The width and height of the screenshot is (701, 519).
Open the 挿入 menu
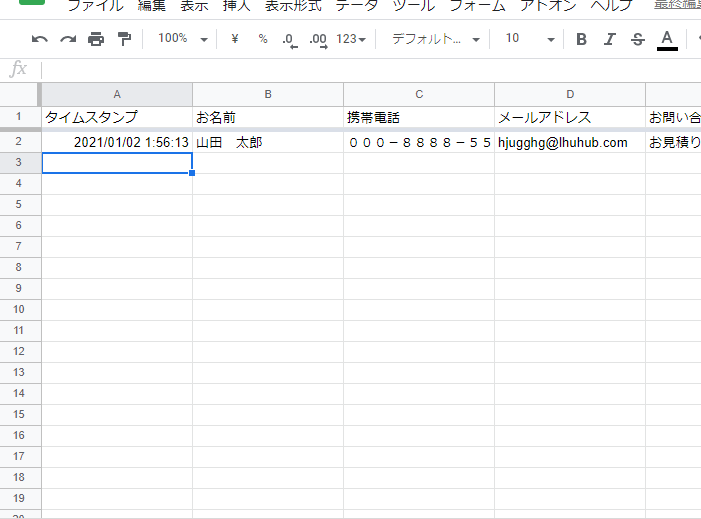pyautogui.click(x=236, y=6)
